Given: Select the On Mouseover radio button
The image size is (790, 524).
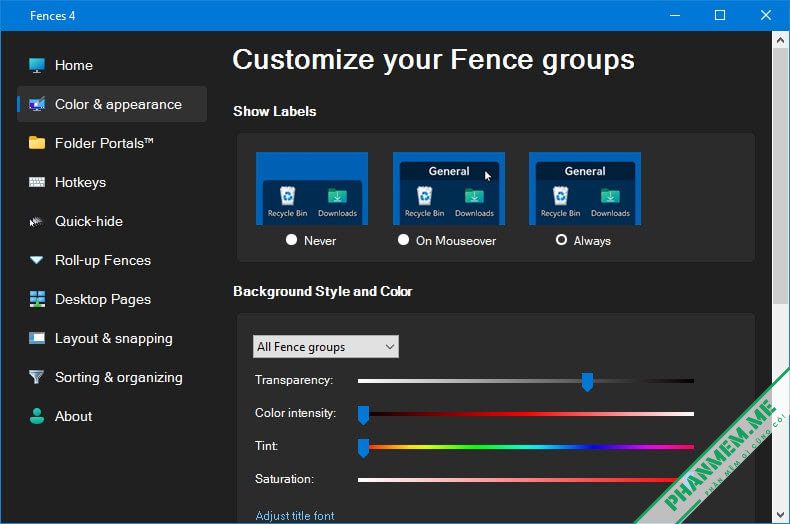Looking at the screenshot, I should click(x=403, y=240).
